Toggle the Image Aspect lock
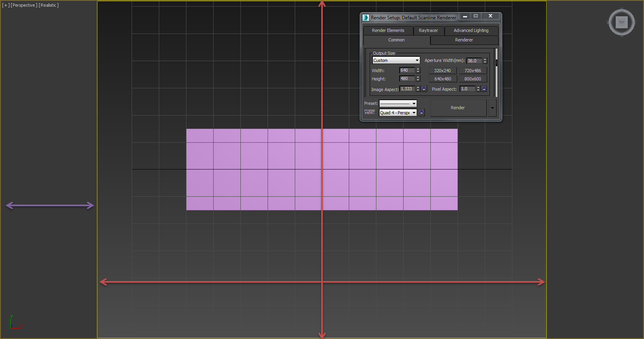Screen dimensions: 644x339 coord(424,89)
